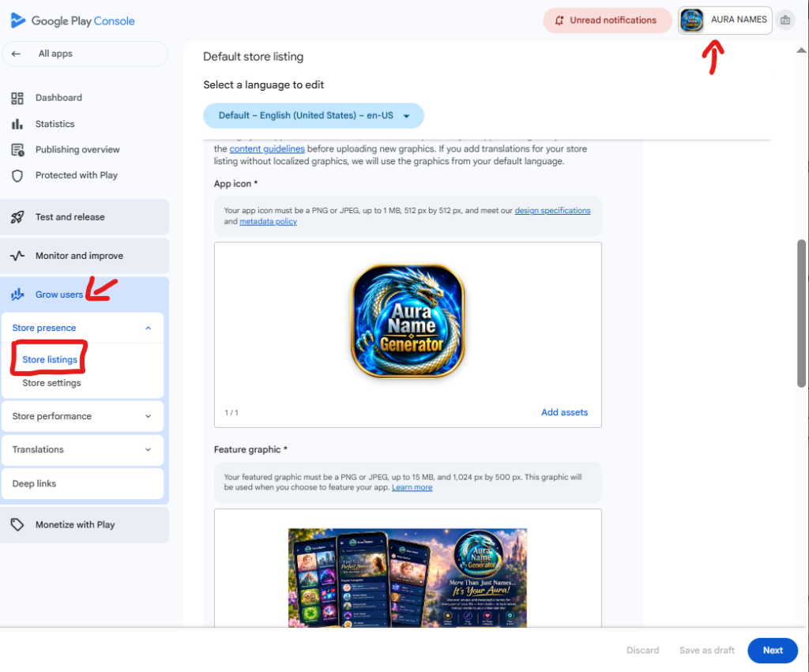Select Store listings in sidebar
Viewport: 809px width, 672px height.
pos(50,359)
